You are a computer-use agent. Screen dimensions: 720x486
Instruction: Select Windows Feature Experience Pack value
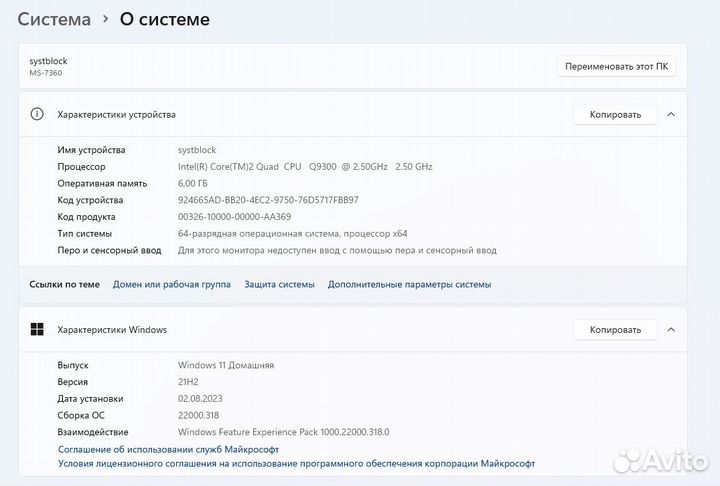pyautogui.click(x=283, y=432)
